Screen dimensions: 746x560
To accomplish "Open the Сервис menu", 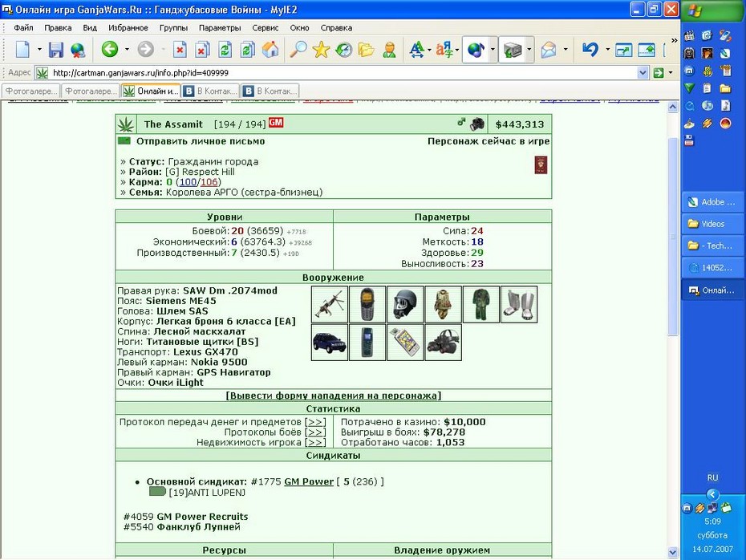I will 265,27.
